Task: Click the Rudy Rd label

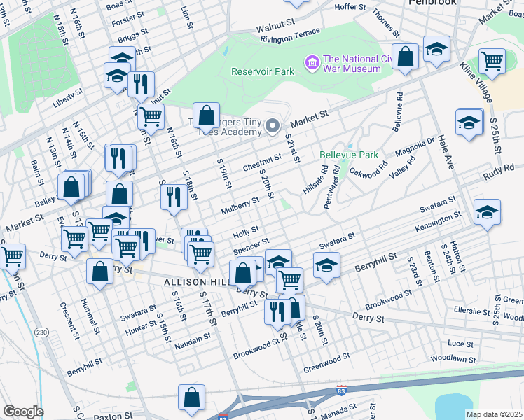Action: tap(499, 172)
